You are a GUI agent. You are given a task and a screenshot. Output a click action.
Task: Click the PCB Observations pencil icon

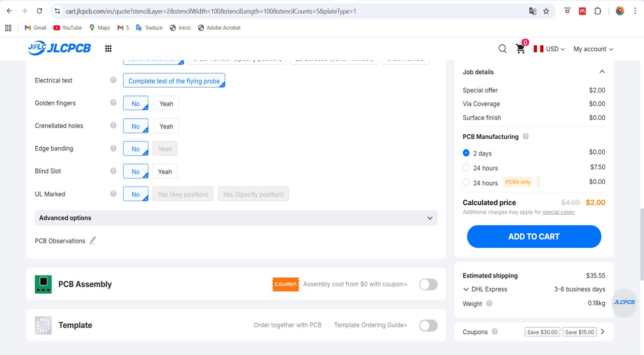click(93, 241)
